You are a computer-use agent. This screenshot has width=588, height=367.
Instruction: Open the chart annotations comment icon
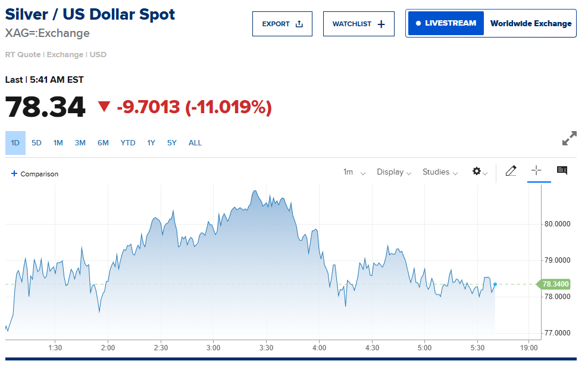point(562,170)
